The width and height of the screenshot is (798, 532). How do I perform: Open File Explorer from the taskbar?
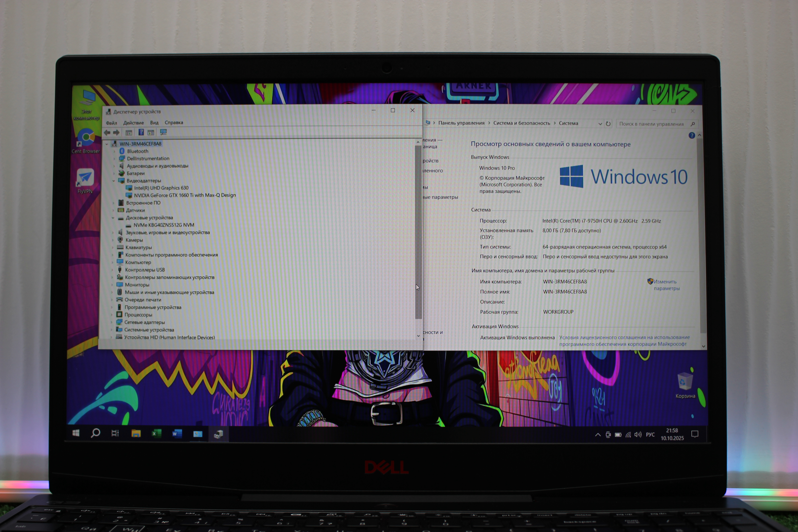136,433
